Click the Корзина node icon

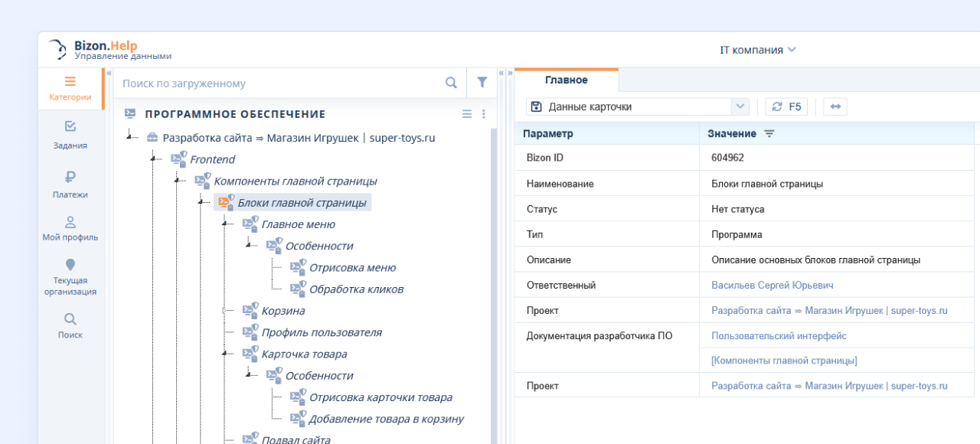[250, 310]
